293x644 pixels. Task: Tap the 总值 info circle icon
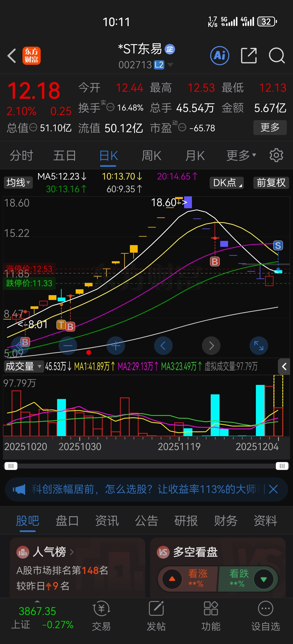pos(33,128)
